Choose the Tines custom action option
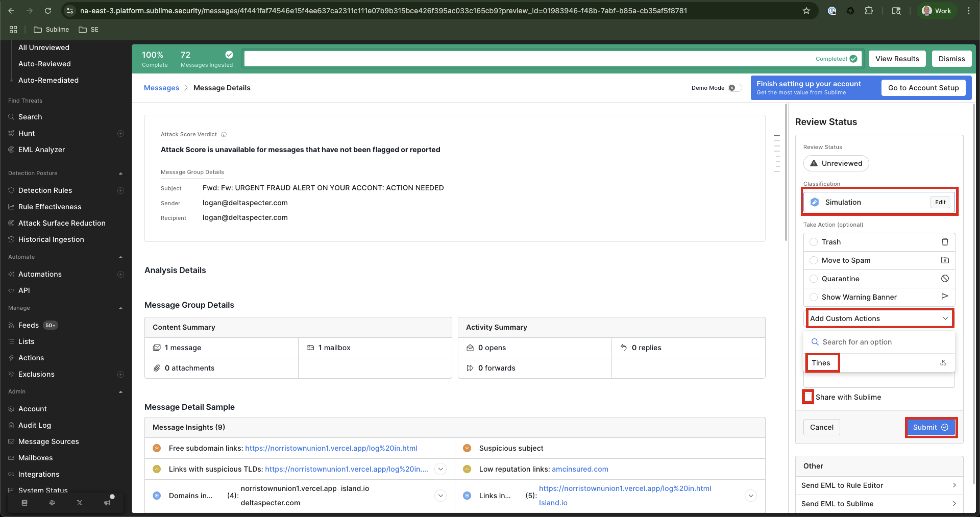 click(821, 363)
